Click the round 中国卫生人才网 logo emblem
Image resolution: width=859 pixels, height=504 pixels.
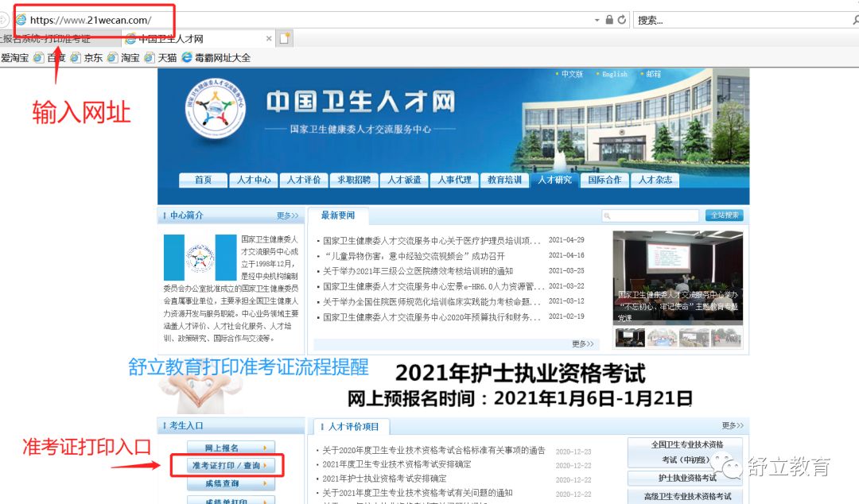pos(216,107)
